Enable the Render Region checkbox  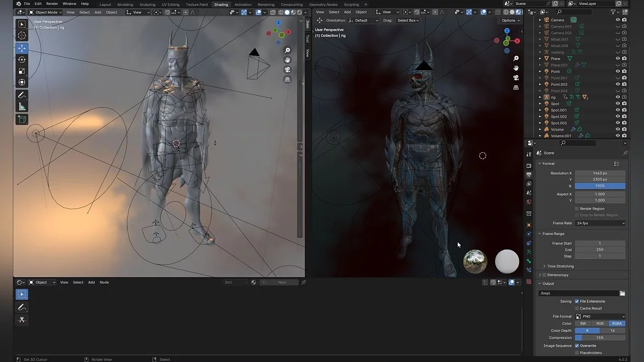(577, 209)
